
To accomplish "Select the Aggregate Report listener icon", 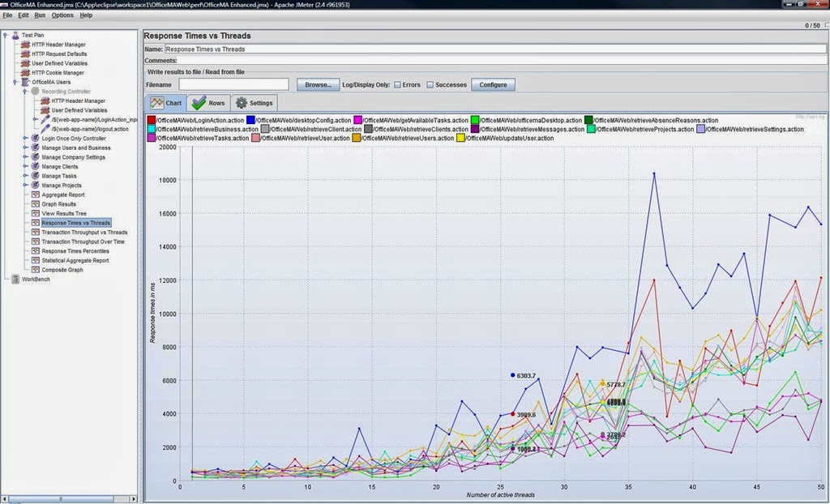I will point(35,194).
